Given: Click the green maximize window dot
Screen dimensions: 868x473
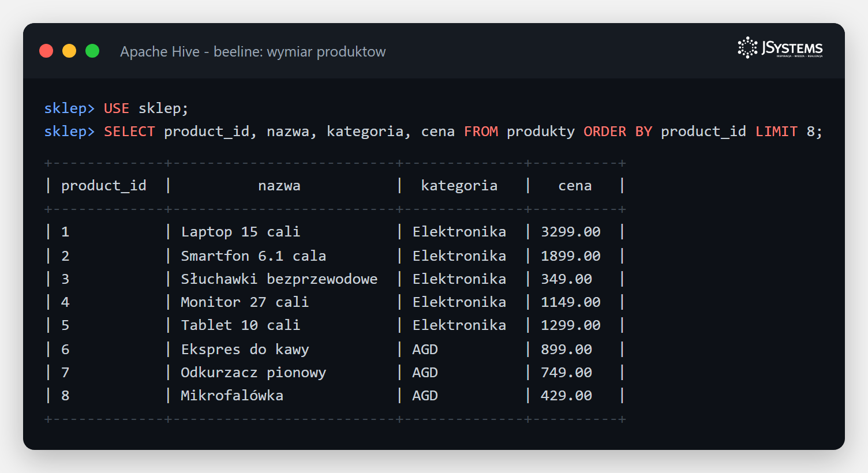Looking at the screenshot, I should coord(92,51).
